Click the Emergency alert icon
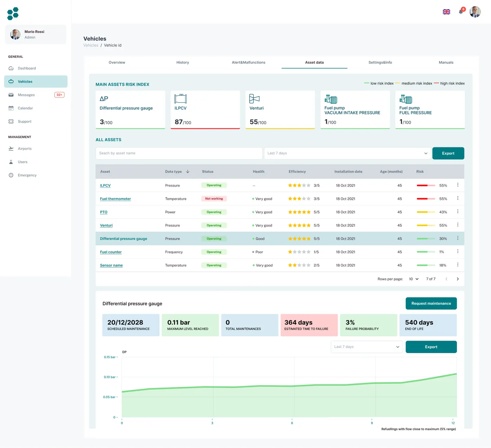This screenshot has width=491, height=448. (11, 175)
